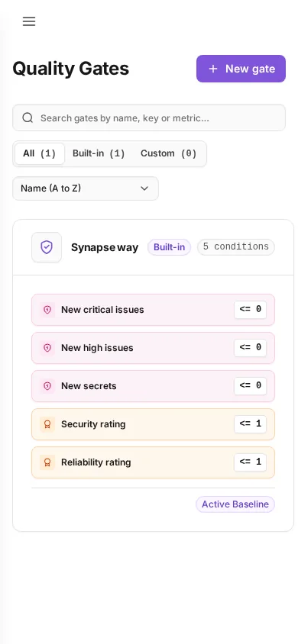Click the Reliability rating badge icon
The height and width of the screenshot is (644, 298).
(x=47, y=462)
